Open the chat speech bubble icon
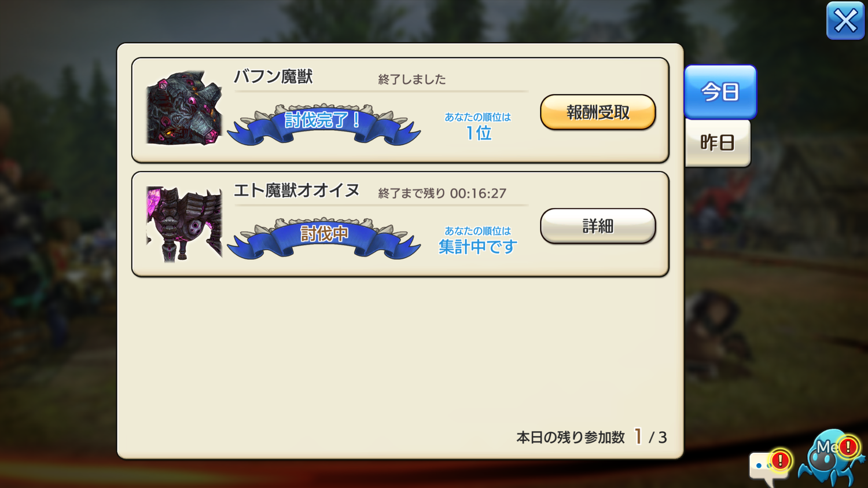 coord(767,468)
